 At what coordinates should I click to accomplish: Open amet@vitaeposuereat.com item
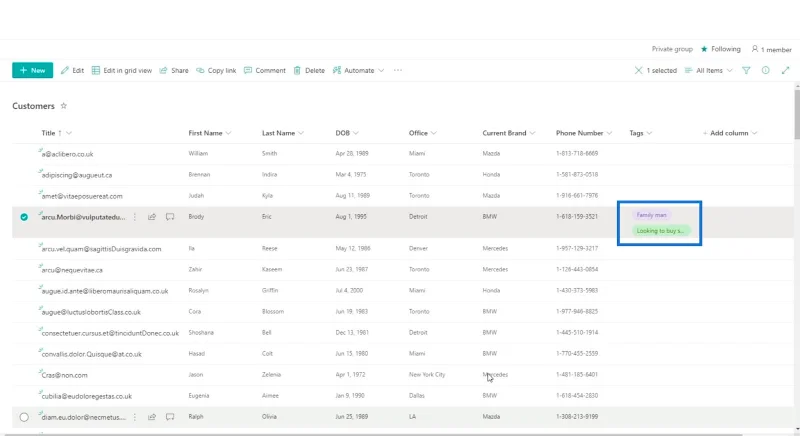(82, 196)
